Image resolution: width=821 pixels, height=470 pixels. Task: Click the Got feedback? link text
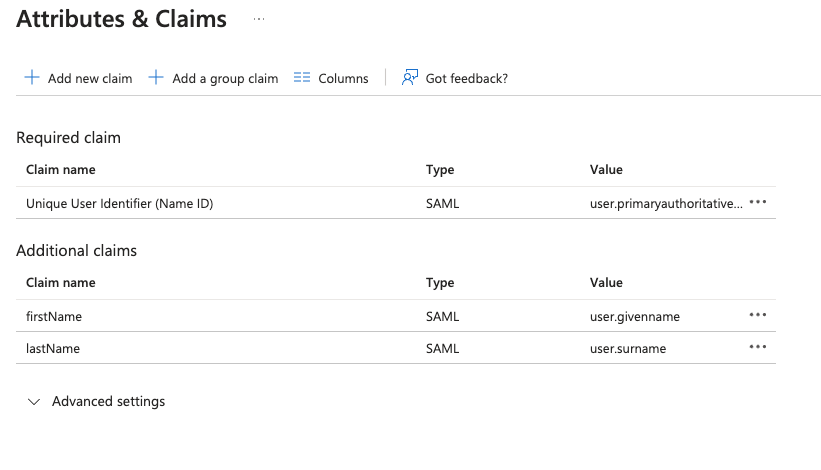click(x=466, y=79)
